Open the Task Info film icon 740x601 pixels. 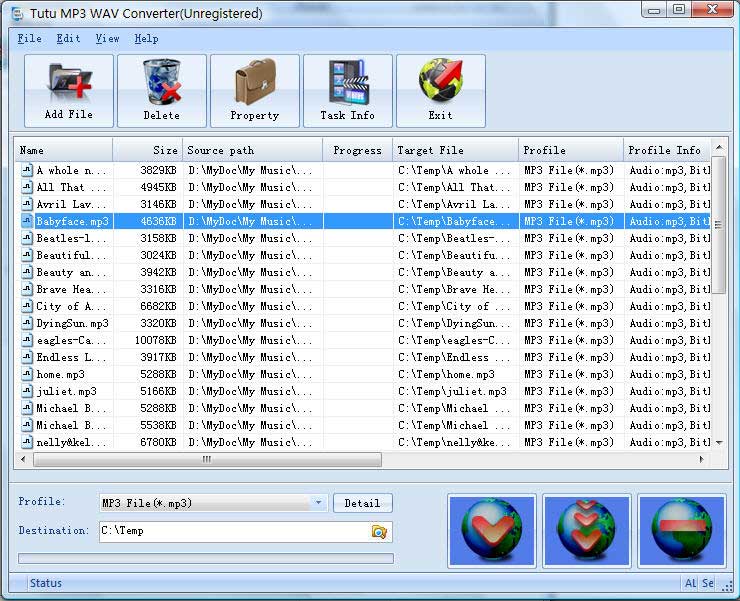tap(348, 91)
